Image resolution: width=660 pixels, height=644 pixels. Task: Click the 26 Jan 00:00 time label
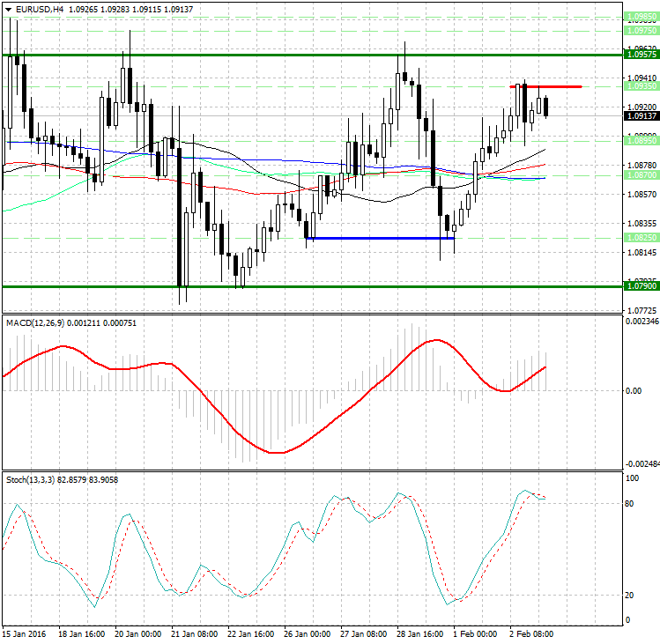pyautogui.click(x=307, y=633)
